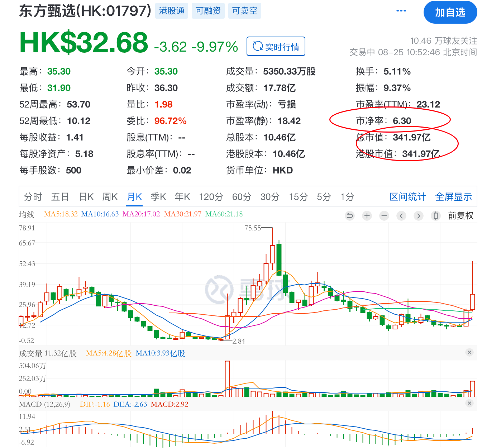501x448 pixels.
Task: Click the 2.84 low price marker on chart
Action: [x=239, y=341]
